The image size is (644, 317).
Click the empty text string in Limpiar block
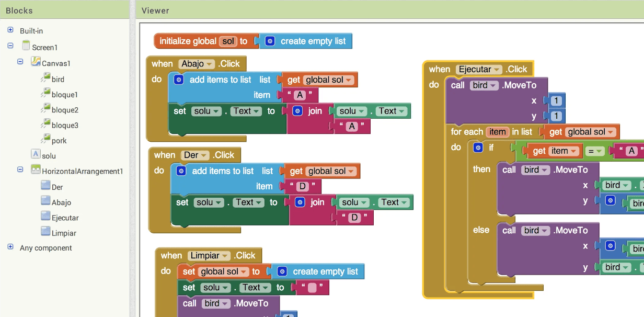click(x=313, y=287)
